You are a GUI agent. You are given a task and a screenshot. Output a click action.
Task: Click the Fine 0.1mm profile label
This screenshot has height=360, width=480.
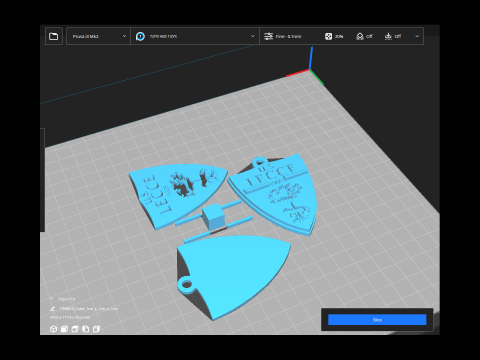click(288, 36)
